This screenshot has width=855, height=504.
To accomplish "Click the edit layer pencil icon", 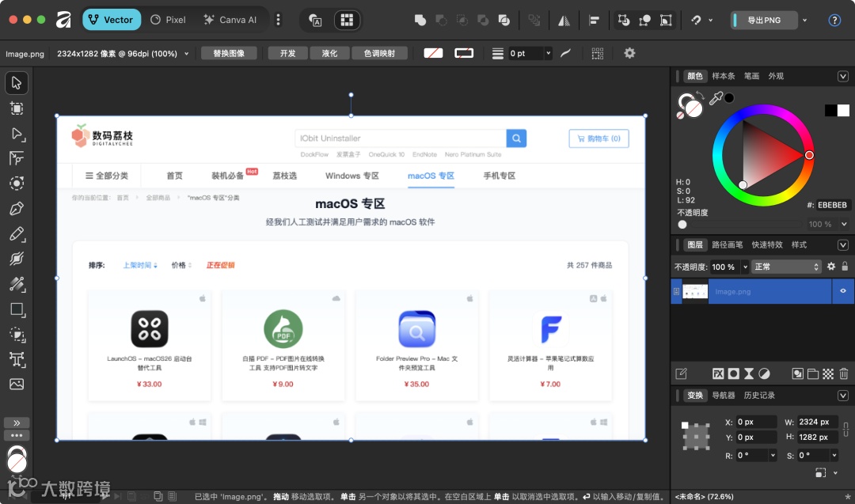I will click(x=681, y=373).
